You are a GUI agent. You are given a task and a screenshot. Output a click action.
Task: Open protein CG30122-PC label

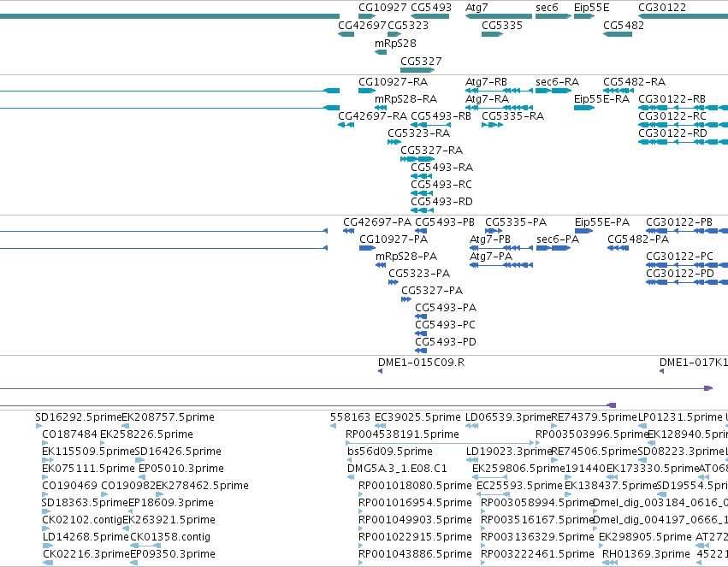coord(680,257)
